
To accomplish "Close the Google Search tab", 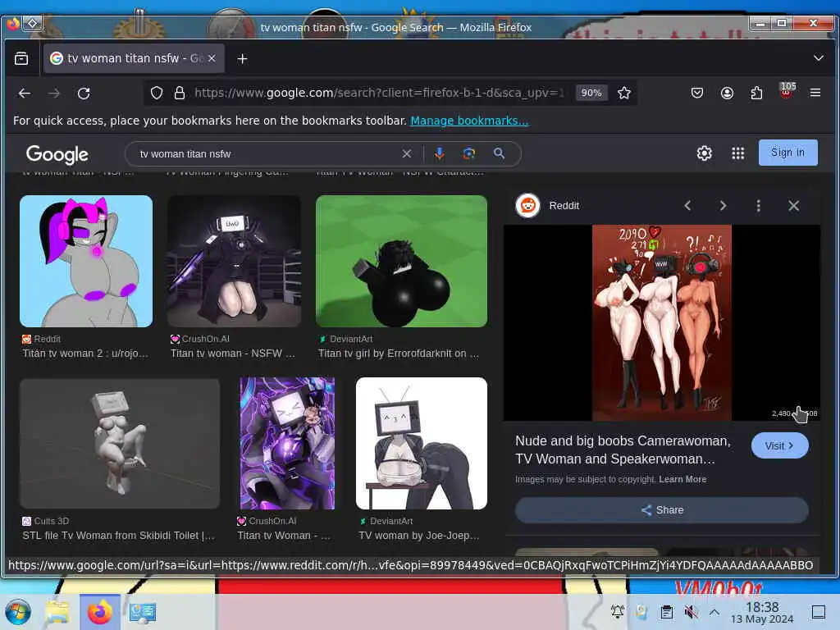I will click(212, 58).
